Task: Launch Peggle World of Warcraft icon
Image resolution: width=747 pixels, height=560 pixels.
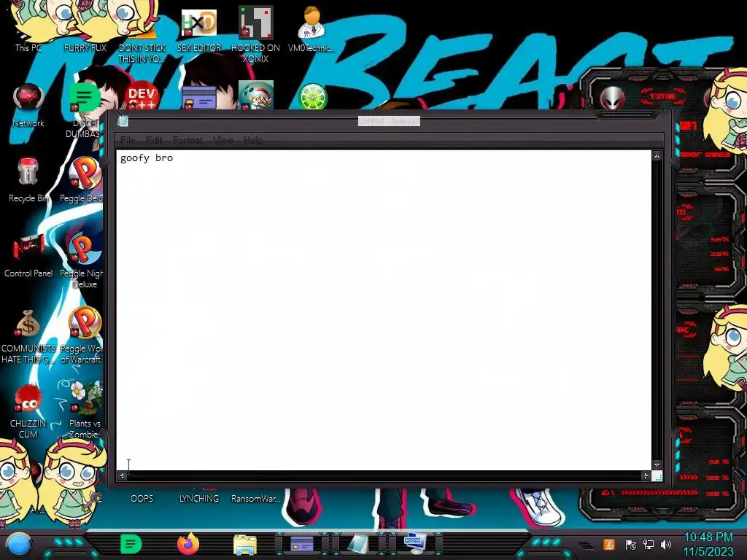Action: point(85,323)
